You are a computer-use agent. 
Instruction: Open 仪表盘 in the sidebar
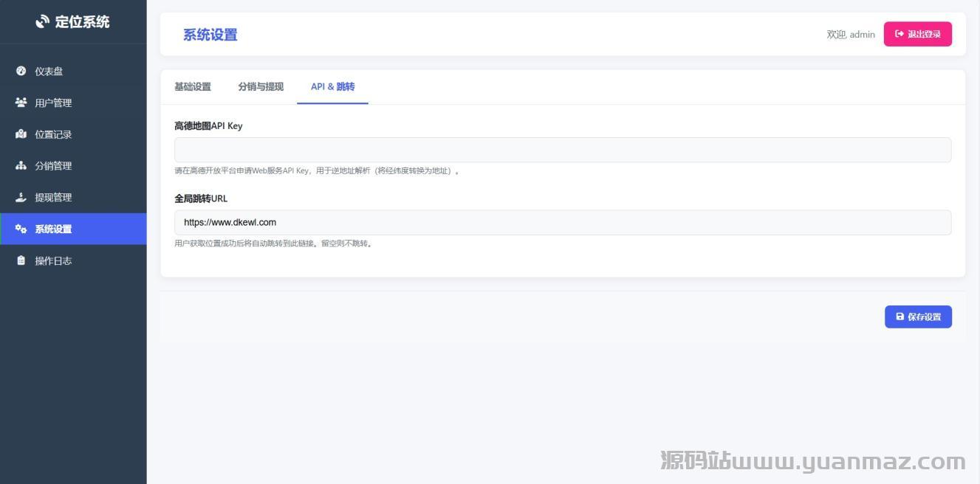tap(73, 71)
